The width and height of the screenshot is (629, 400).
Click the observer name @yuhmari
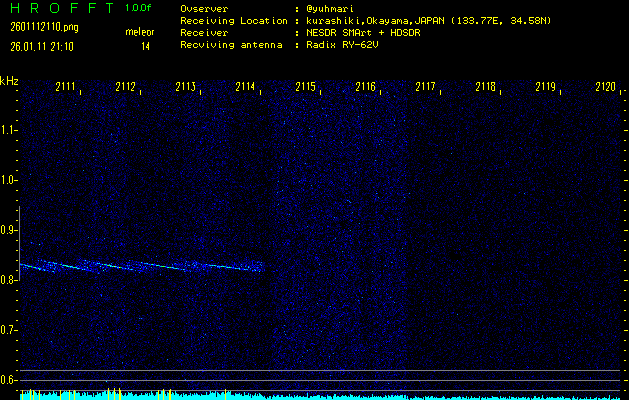coord(330,9)
